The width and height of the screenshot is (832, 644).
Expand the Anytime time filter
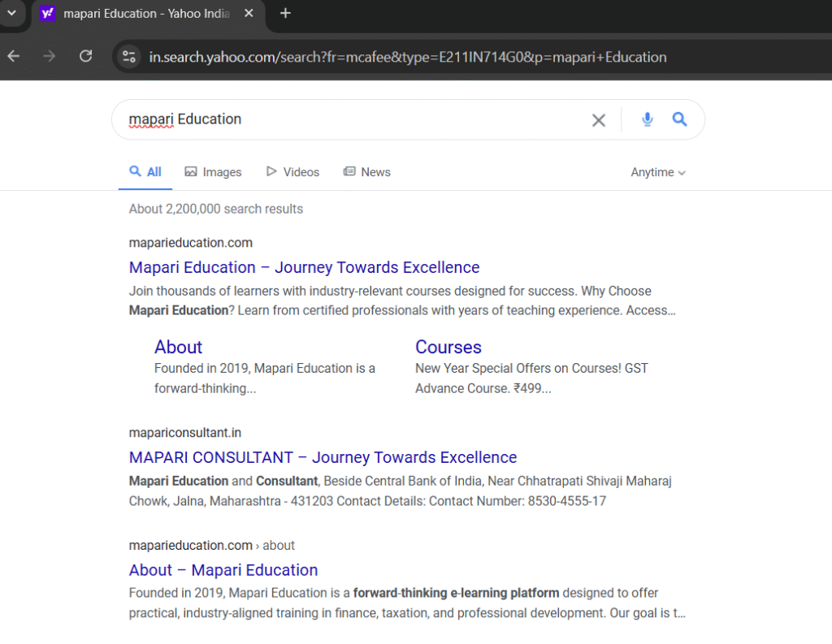point(658,172)
